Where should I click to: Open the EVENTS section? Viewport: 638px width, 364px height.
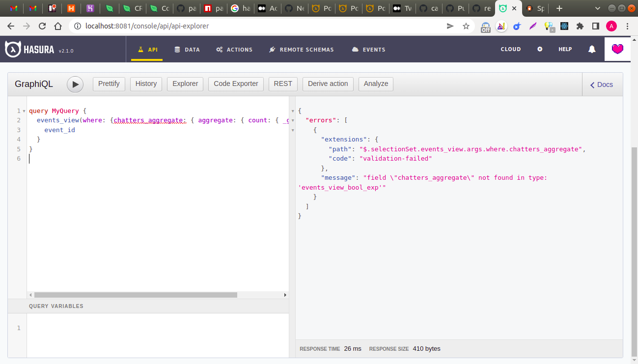pyautogui.click(x=368, y=49)
